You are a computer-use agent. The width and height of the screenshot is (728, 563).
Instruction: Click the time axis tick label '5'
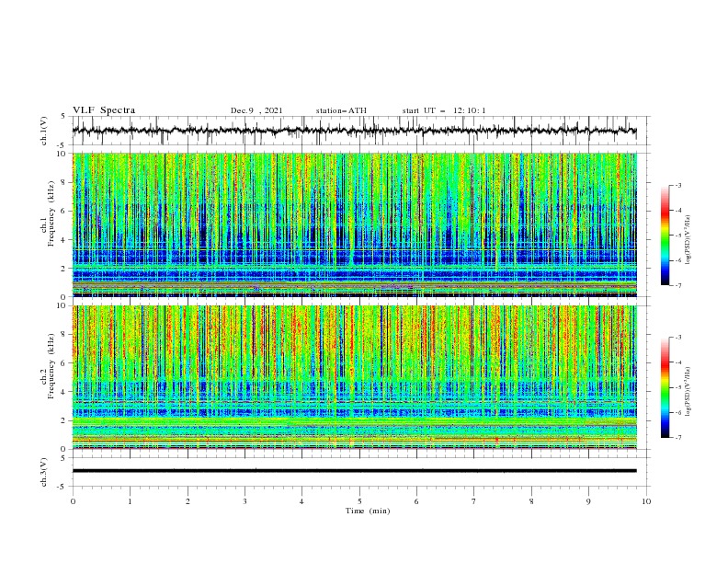point(359,501)
